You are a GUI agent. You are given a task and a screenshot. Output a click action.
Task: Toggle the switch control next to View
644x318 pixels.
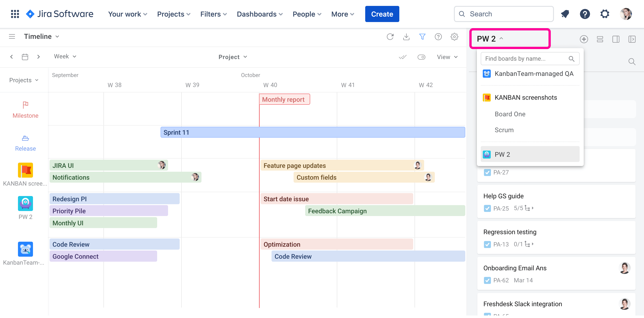click(422, 57)
